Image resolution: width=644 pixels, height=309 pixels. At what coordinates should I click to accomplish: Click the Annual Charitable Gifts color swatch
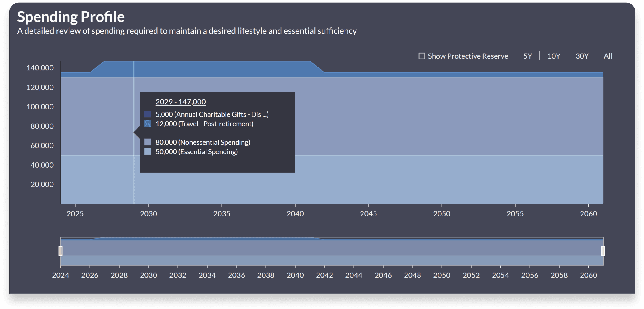(x=148, y=114)
